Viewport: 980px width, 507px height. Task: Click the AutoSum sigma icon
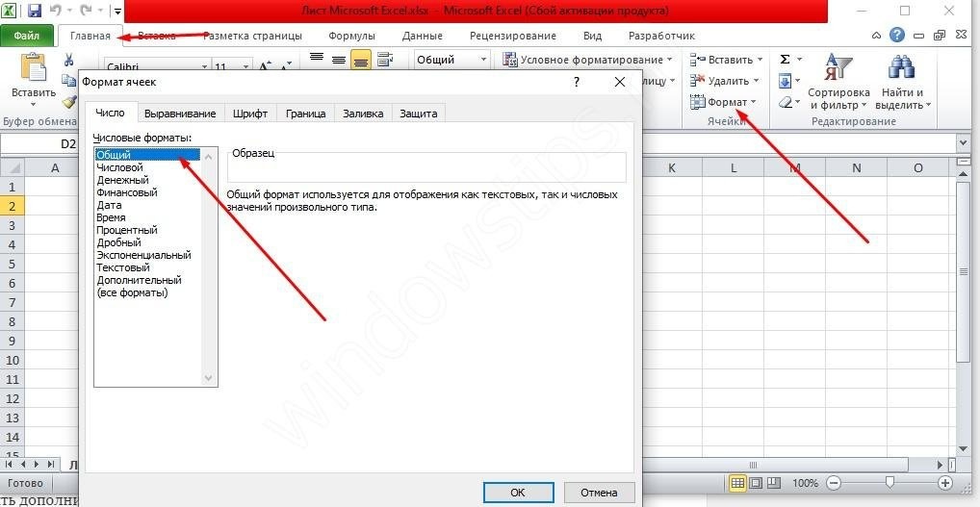[786, 60]
